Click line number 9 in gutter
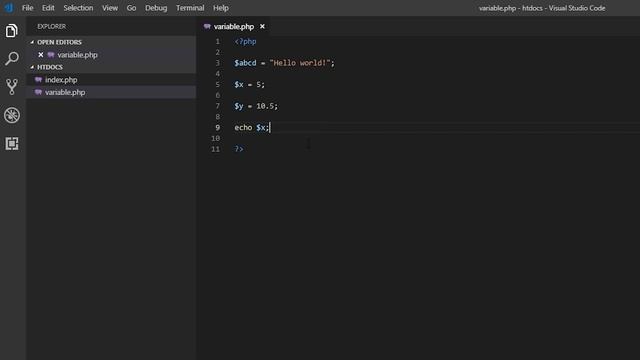This screenshot has width=640, height=360. coord(218,128)
